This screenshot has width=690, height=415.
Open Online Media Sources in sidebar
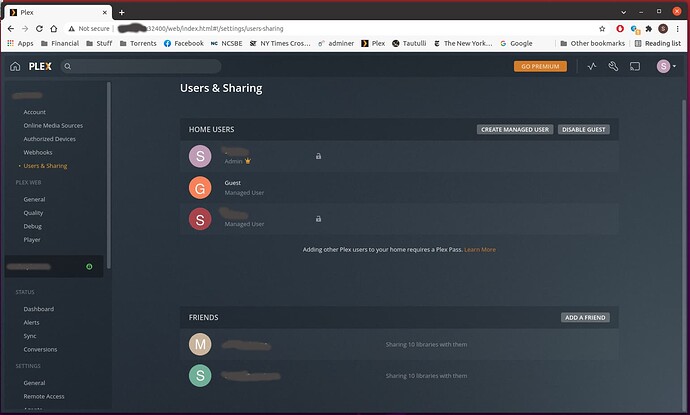click(x=53, y=125)
